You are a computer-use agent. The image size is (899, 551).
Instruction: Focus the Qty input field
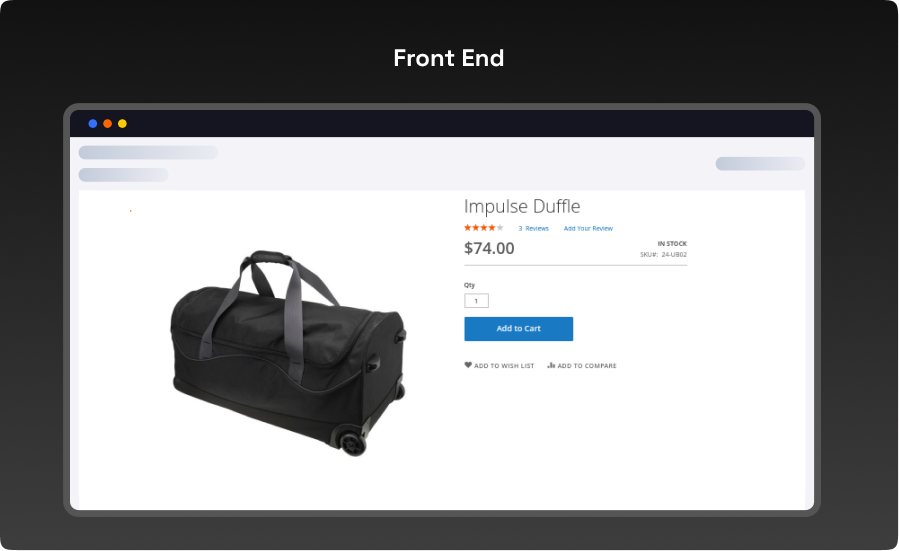tap(476, 300)
